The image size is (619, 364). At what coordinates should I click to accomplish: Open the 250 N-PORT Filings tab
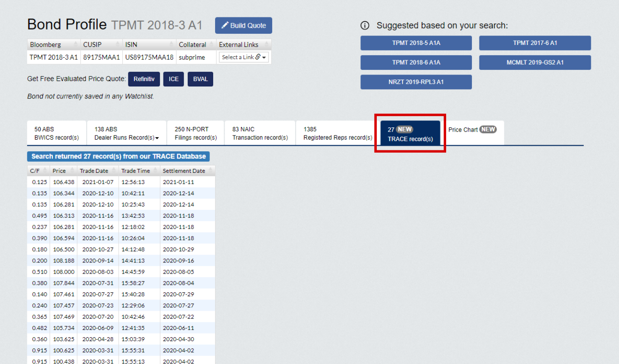(195, 134)
